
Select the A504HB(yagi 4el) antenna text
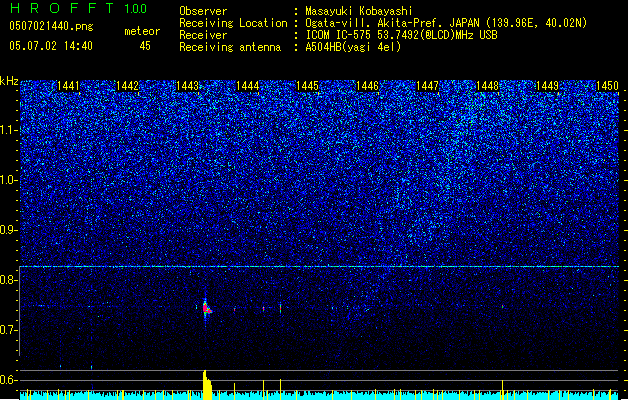point(353,47)
